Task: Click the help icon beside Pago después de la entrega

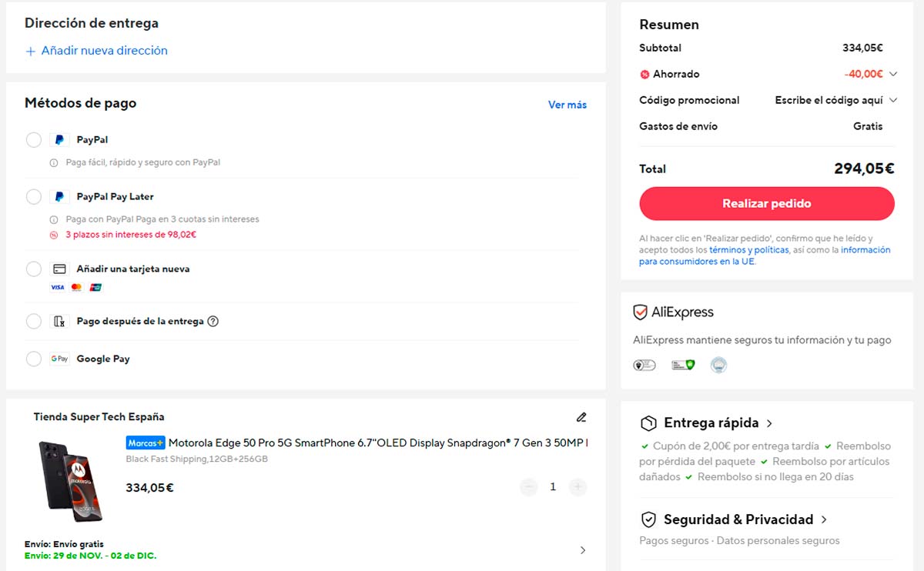Action: (213, 322)
